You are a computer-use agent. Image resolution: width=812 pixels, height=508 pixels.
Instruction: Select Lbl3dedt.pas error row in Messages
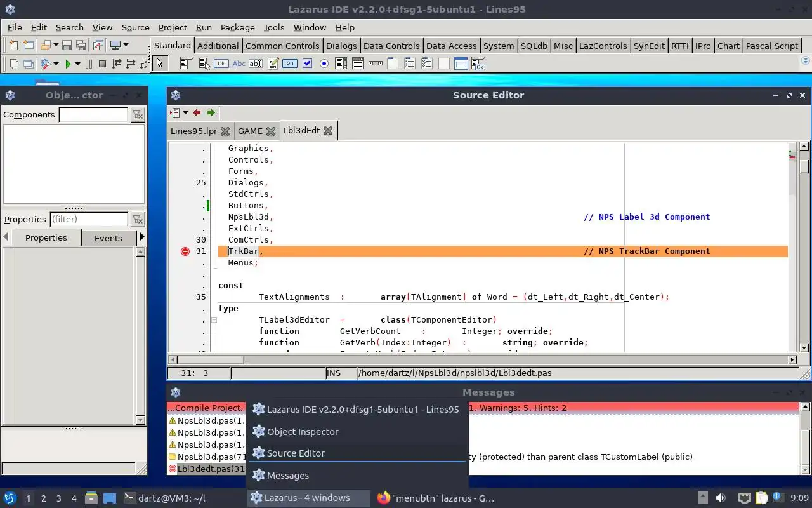pyautogui.click(x=206, y=469)
